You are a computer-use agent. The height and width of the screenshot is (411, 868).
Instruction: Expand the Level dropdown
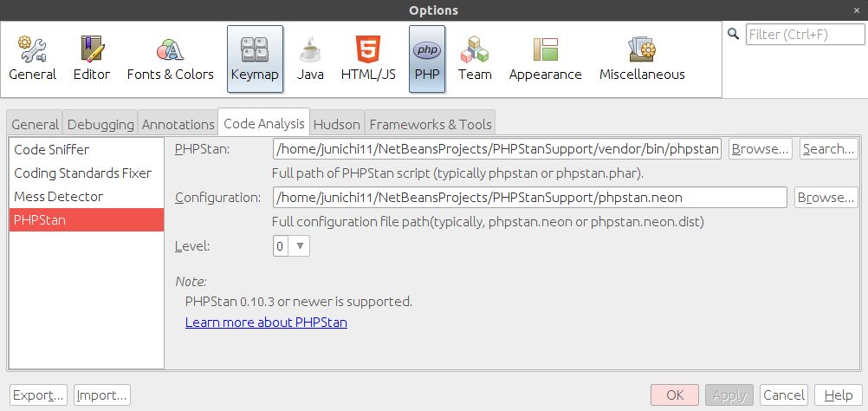click(292, 246)
